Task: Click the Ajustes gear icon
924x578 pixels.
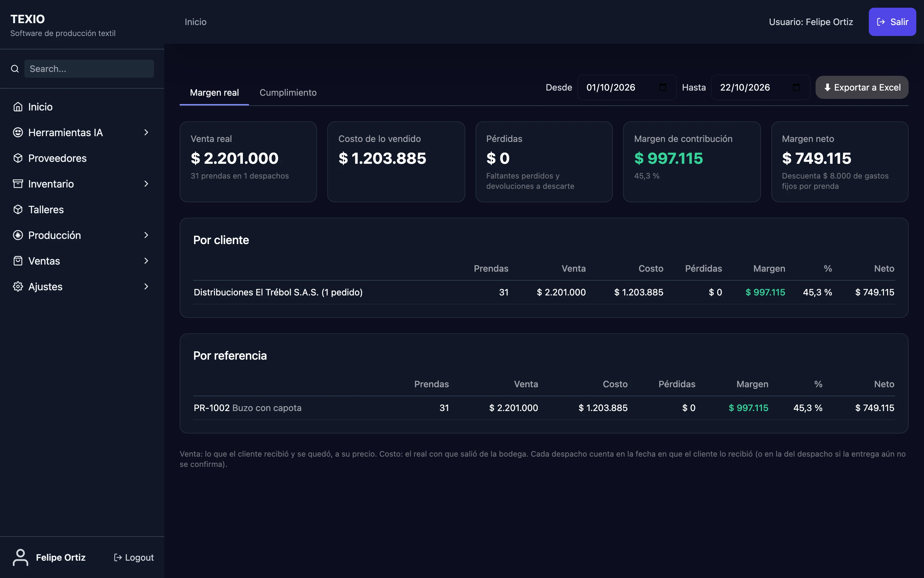Action: click(18, 286)
